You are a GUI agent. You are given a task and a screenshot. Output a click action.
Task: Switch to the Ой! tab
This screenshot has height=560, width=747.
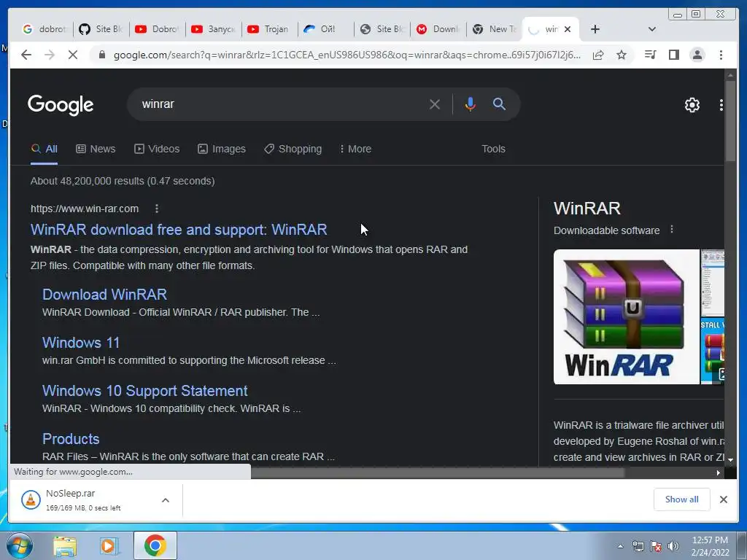click(325, 29)
